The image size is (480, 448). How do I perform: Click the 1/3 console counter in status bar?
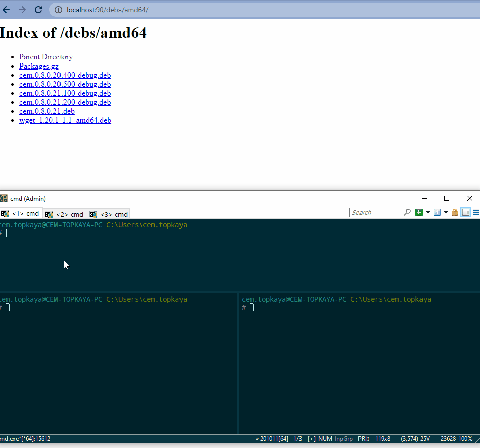(297, 439)
